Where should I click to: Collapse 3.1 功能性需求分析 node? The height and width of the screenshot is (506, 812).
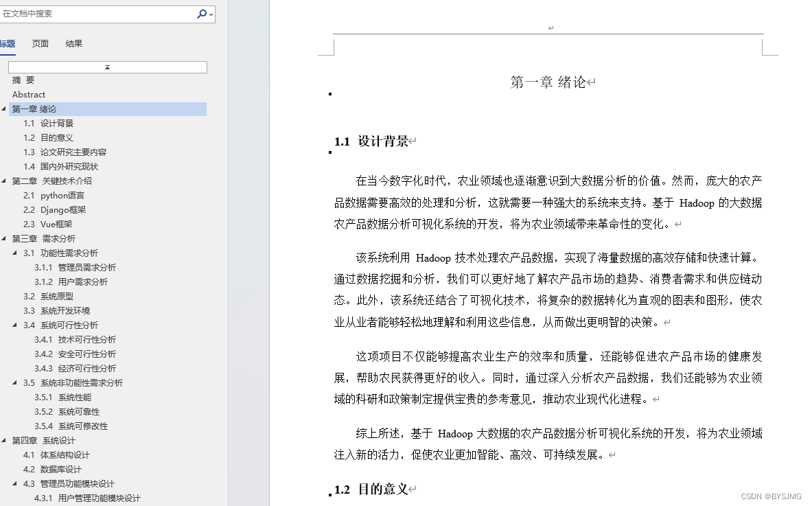[15, 253]
